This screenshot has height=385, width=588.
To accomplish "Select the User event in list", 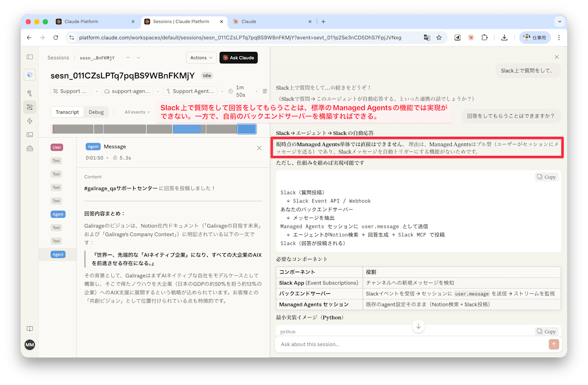I will pyautogui.click(x=57, y=147).
